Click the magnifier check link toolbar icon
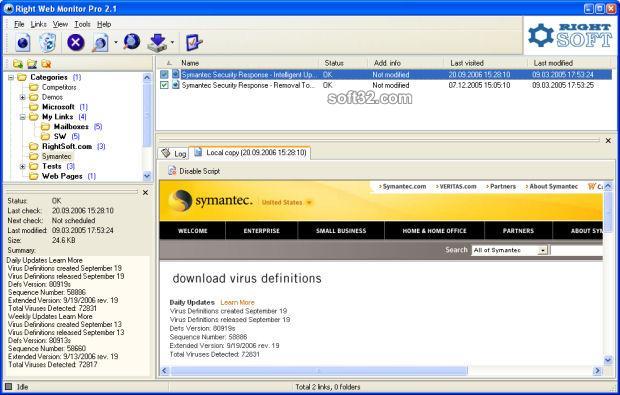Image resolution: width=620 pixels, height=395 pixels. (100, 42)
